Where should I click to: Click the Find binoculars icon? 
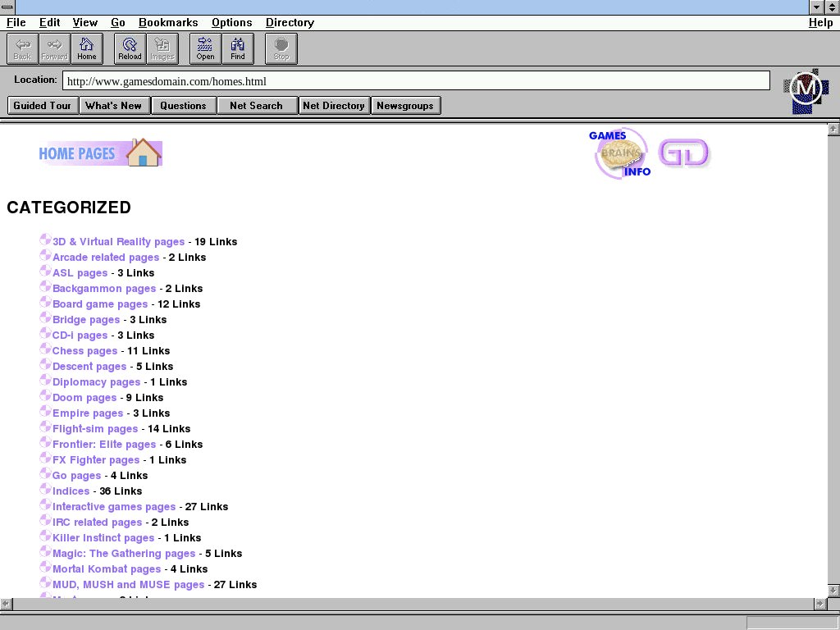pos(238,48)
